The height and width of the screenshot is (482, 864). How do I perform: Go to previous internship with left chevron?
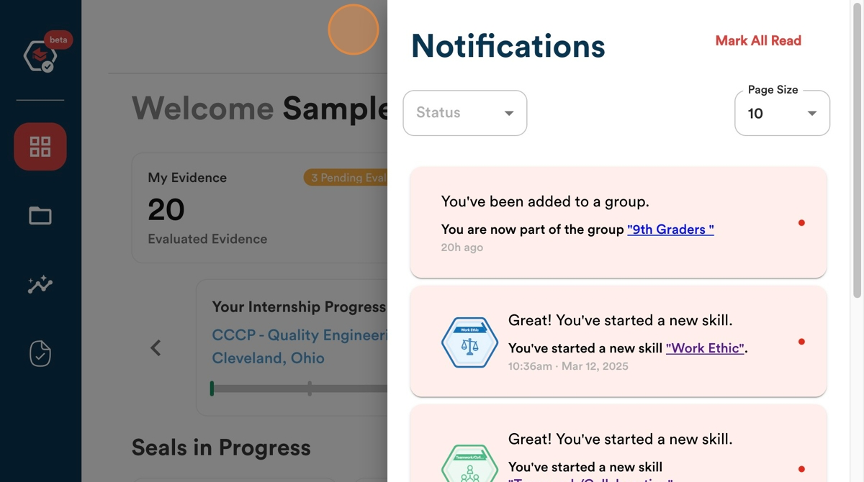pyautogui.click(x=156, y=348)
